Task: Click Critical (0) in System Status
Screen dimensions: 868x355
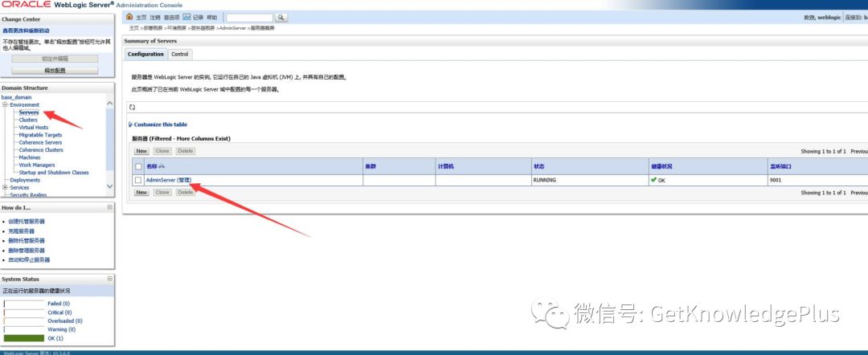Action: (59, 312)
